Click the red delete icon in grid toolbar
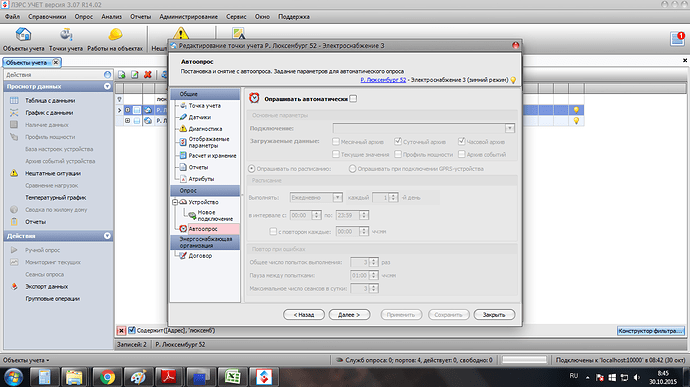 tap(147, 75)
